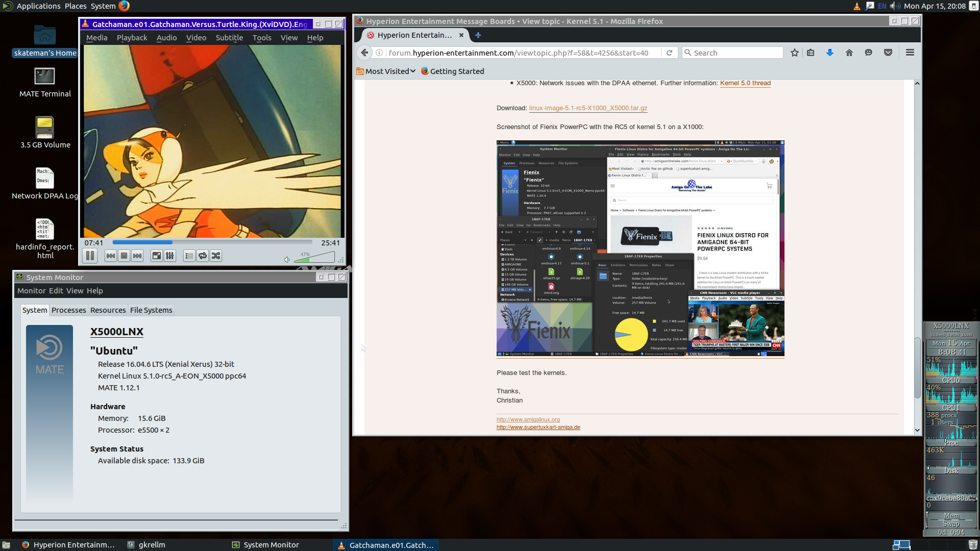Open Trash icon in bottom panel
The image size is (980, 551).
[973, 545]
